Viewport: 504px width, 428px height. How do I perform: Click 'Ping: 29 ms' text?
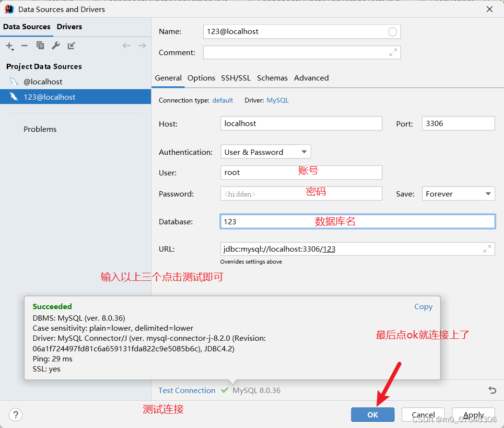tap(52, 359)
